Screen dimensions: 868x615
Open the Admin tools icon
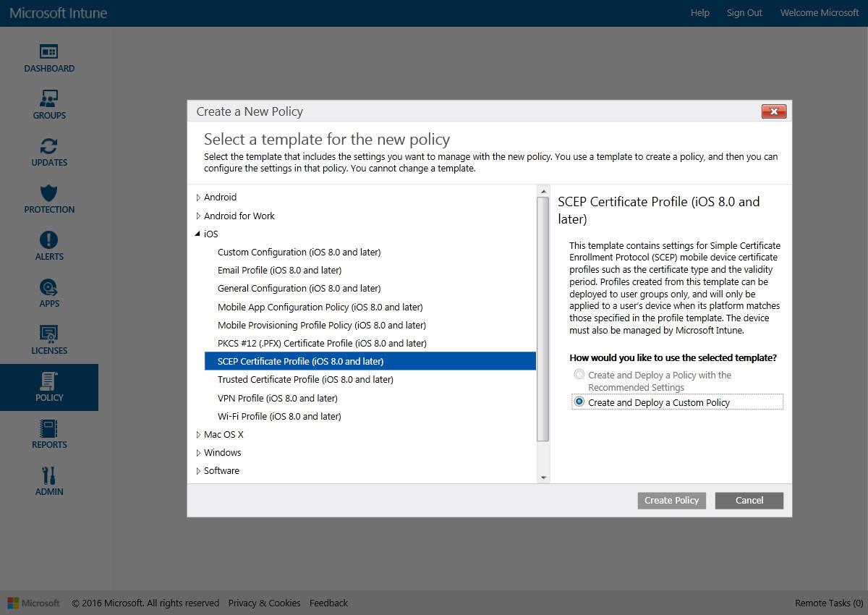tap(48, 475)
